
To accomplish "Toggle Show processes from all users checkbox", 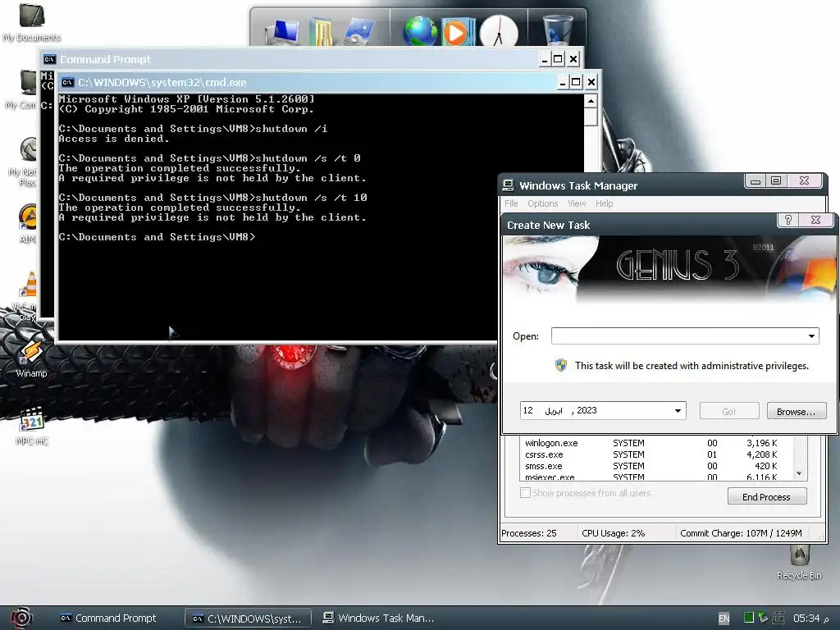I will tap(525, 493).
